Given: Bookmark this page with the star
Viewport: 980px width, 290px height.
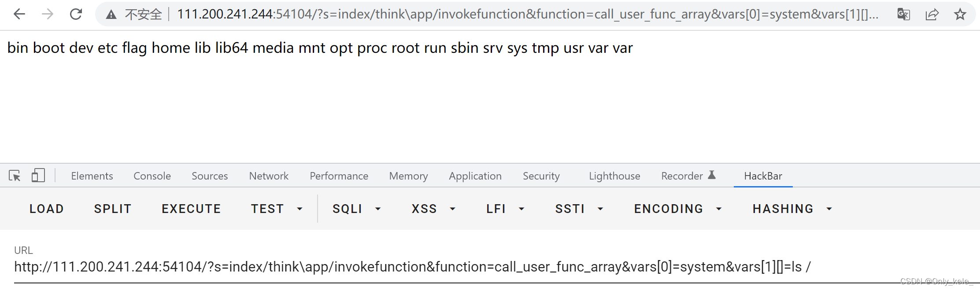Looking at the screenshot, I should coord(960,15).
